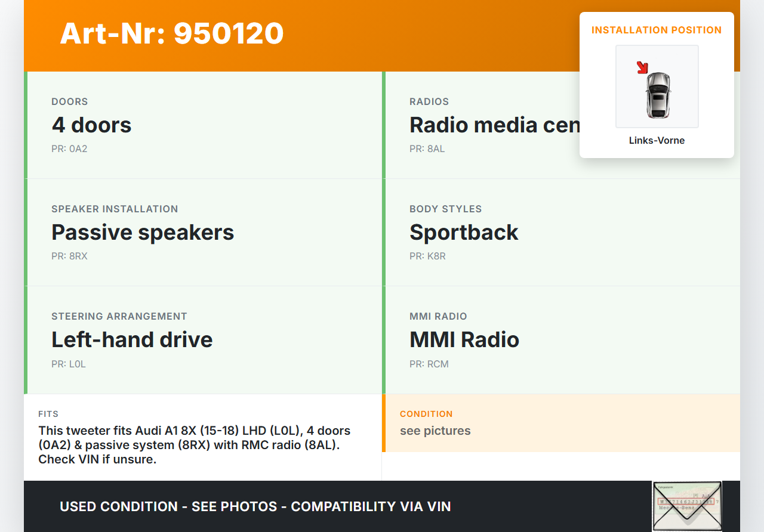Select the 4 doors spec card
This screenshot has height=532, width=764.
[x=203, y=125]
